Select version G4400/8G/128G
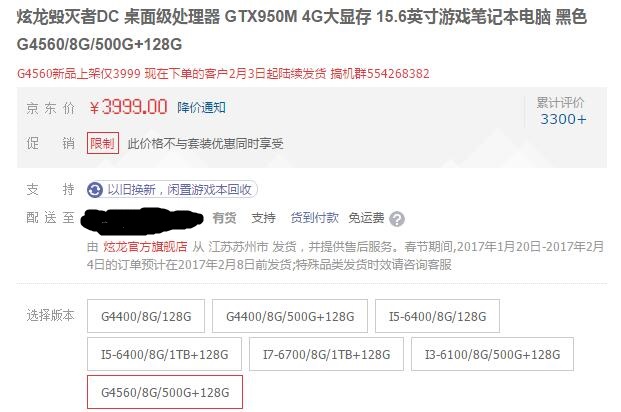The width and height of the screenshot is (621, 412). click(146, 316)
